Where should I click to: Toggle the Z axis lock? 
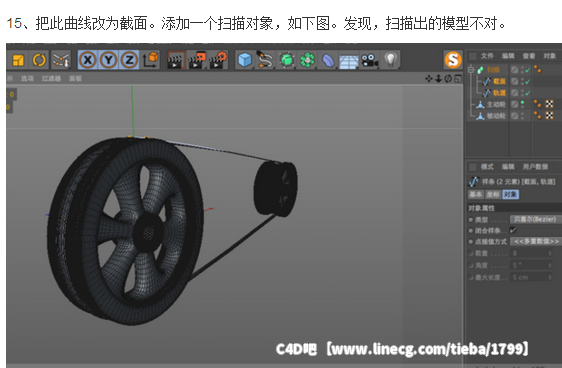(129, 60)
